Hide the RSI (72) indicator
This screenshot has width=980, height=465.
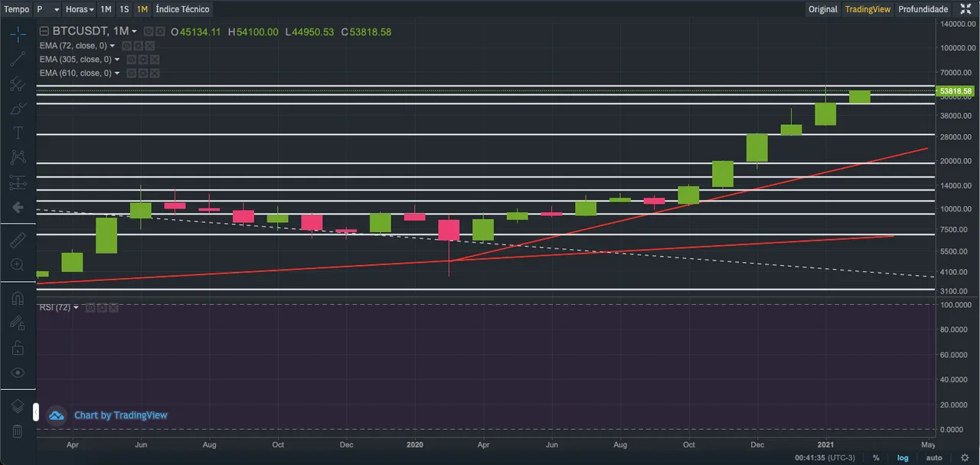click(x=90, y=307)
